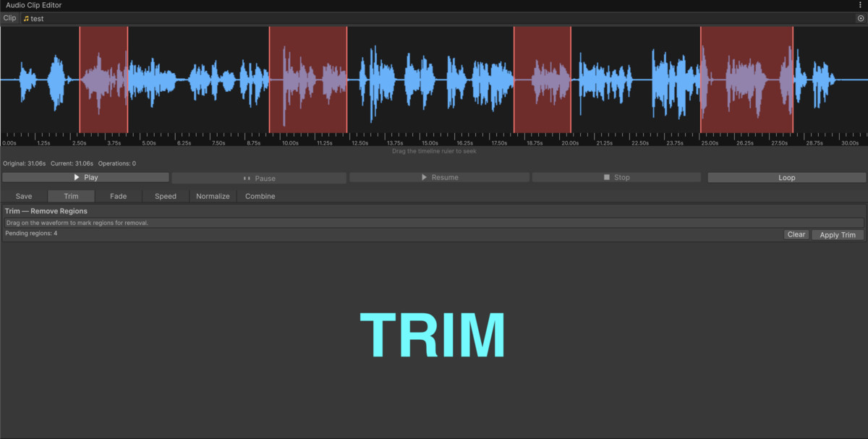Seek to the 22.50s ruler mark
This screenshot has height=439, width=868.
pyautogui.click(x=639, y=142)
